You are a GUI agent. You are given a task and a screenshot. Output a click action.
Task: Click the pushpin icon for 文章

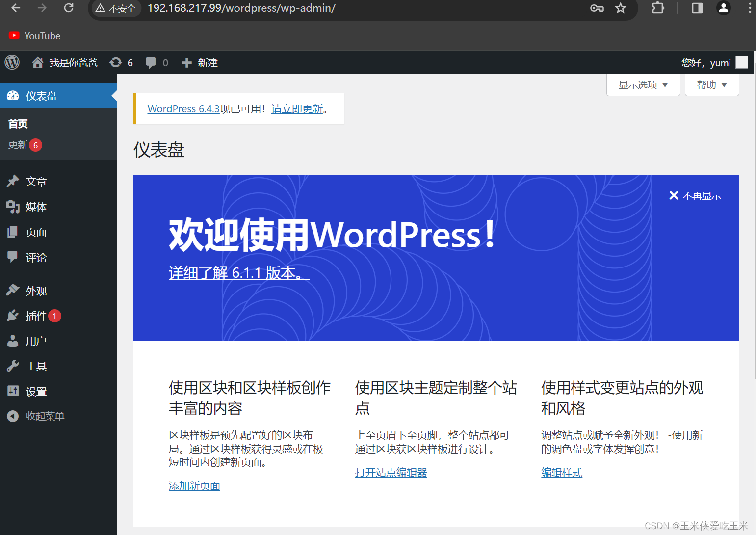click(13, 181)
